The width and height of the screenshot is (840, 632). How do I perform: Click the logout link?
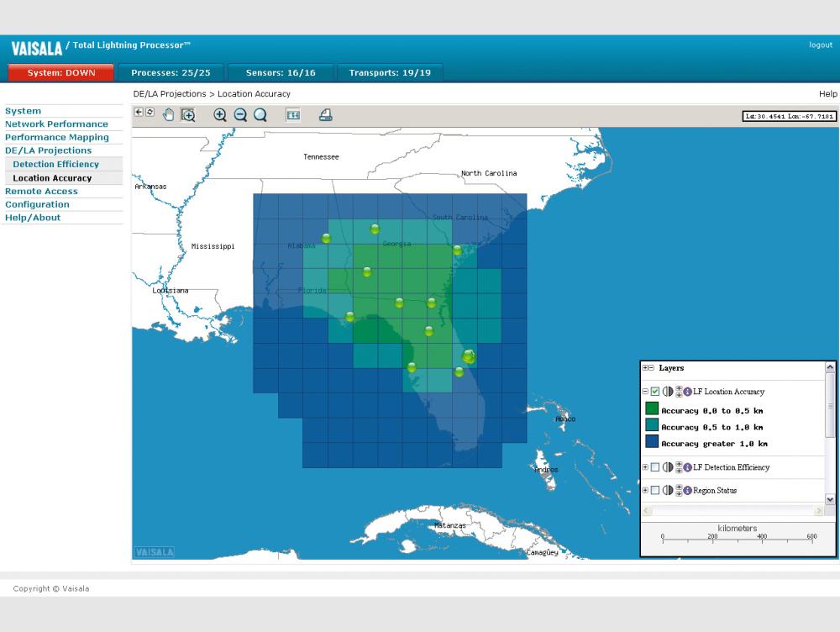pyautogui.click(x=820, y=45)
